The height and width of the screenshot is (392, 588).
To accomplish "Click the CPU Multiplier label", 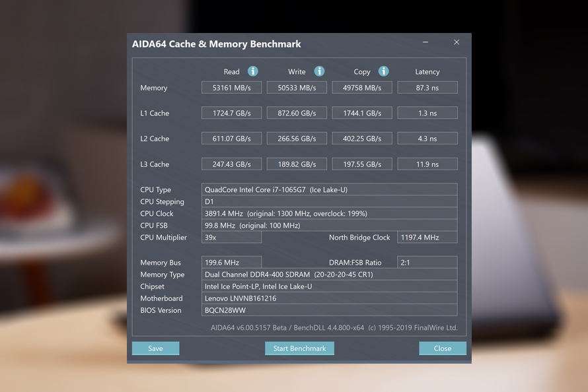I will [x=163, y=238].
